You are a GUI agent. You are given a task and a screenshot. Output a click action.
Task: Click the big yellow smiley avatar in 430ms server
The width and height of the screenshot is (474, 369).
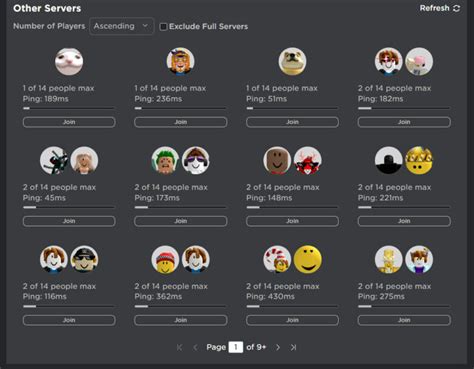(x=307, y=259)
